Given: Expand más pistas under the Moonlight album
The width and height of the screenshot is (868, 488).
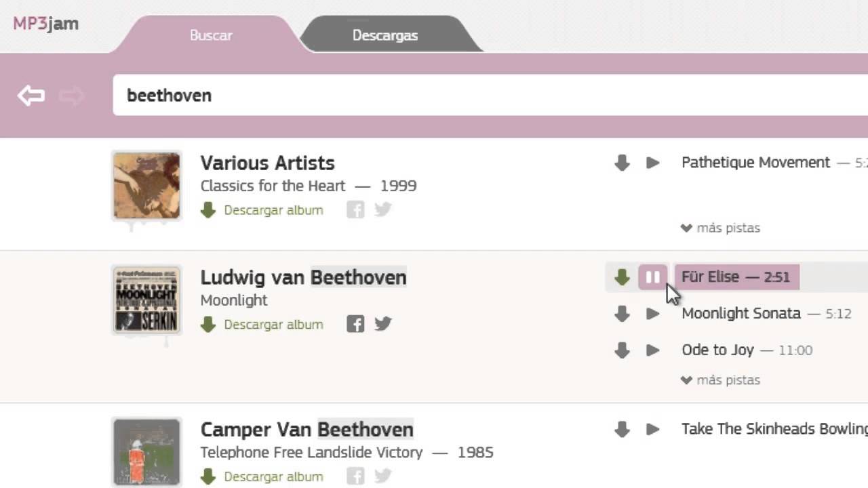Looking at the screenshot, I should click(720, 380).
